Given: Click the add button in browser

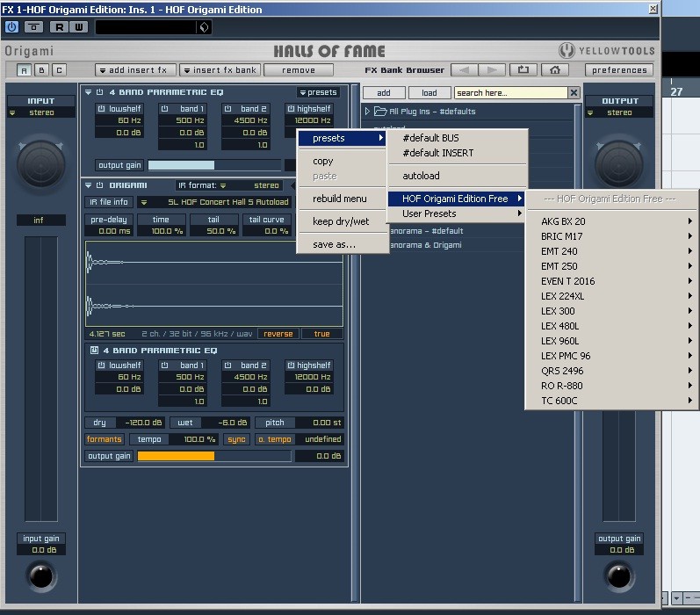Looking at the screenshot, I should [384, 93].
